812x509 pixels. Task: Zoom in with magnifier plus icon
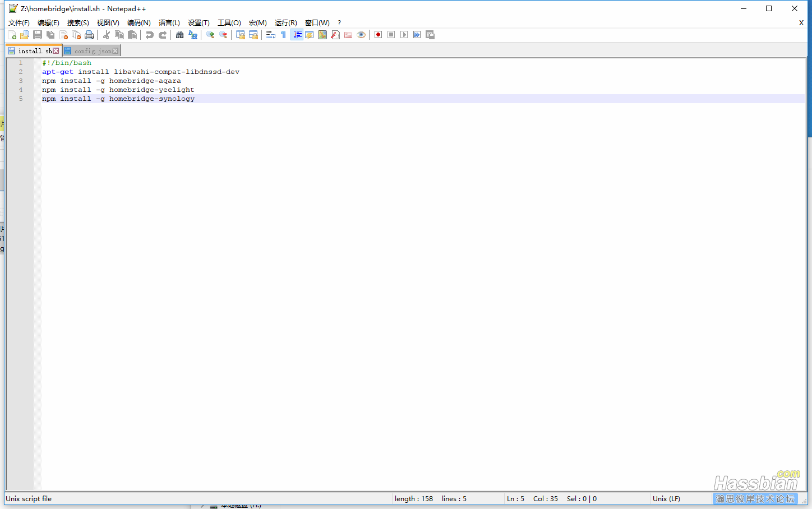click(x=210, y=35)
